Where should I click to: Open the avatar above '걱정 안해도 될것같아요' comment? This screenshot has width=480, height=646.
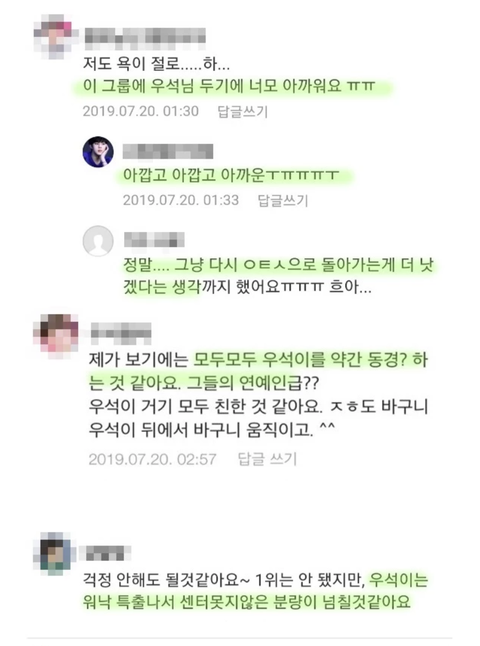pyautogui.click(x=55, y=553)
